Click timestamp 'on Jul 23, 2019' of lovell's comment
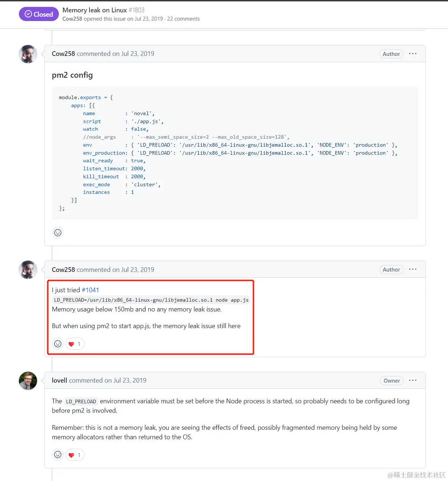 click(x=125, y=380)
